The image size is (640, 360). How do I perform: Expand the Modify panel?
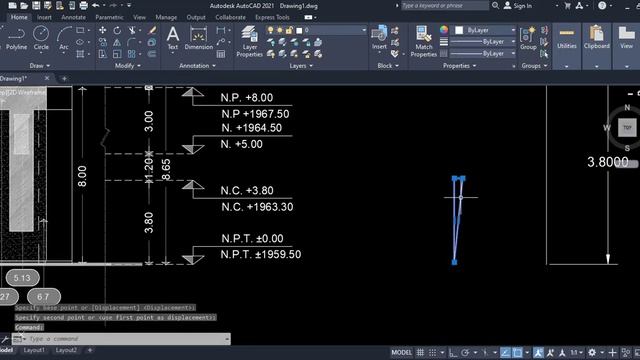tap(128, 66)
